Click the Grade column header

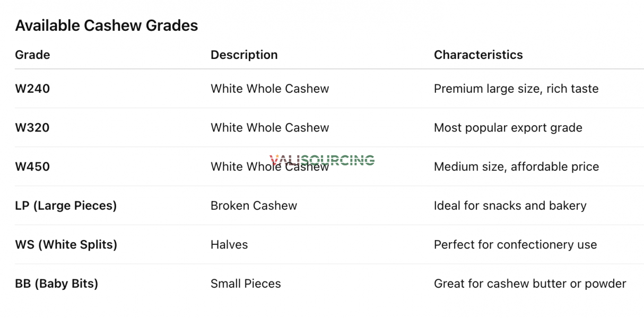coord(32,55)
